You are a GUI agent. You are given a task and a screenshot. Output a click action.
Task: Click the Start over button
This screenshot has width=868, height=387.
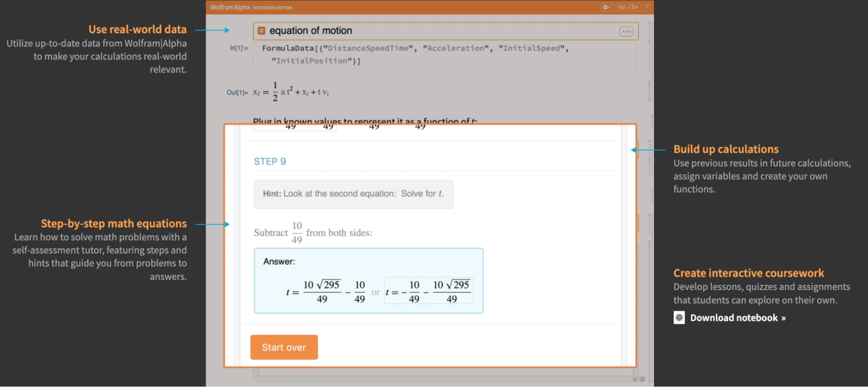click(x=284, y=347)
